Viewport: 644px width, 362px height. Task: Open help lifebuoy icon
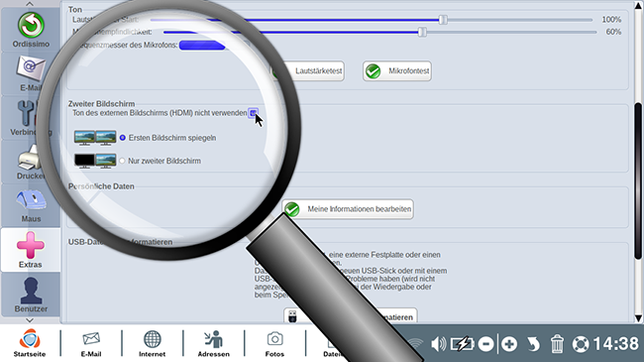[581, 344]
